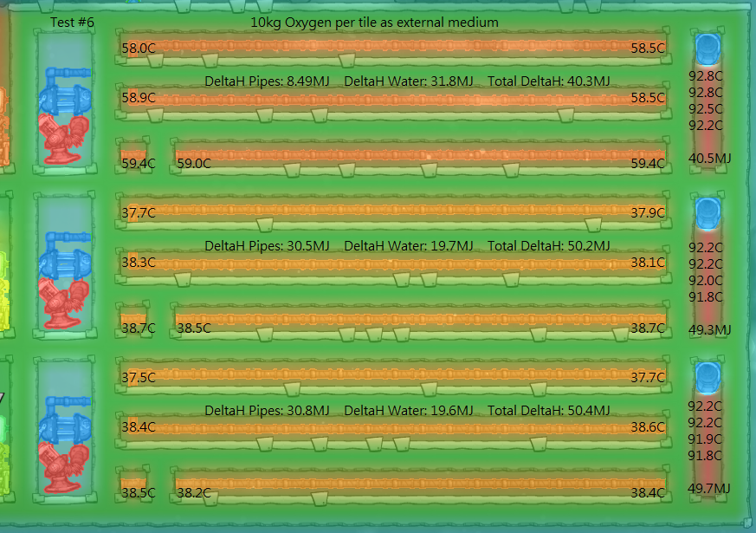This screenshot has width=756, height=533.
Task: Click 'DeltaH Water: 19.7MJ' label
Action: [409, 246]
